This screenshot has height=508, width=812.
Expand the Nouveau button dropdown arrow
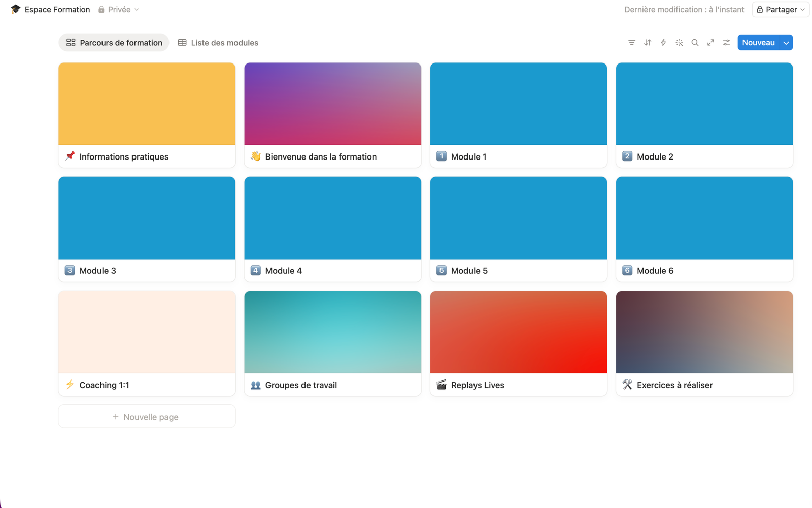coord(786,43)
